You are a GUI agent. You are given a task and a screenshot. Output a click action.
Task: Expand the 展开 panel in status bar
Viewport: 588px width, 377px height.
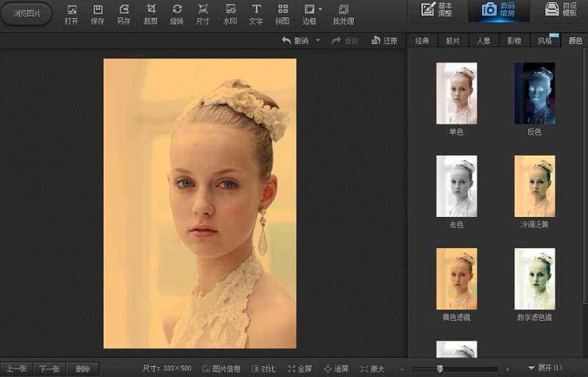(x=545, y=368)
